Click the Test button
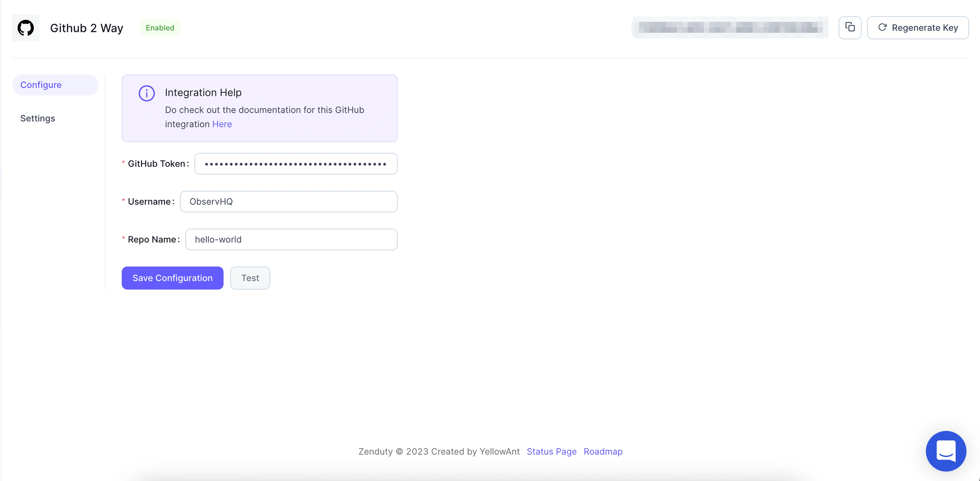This screenshot has width=980, height=481. click(250, 278)
